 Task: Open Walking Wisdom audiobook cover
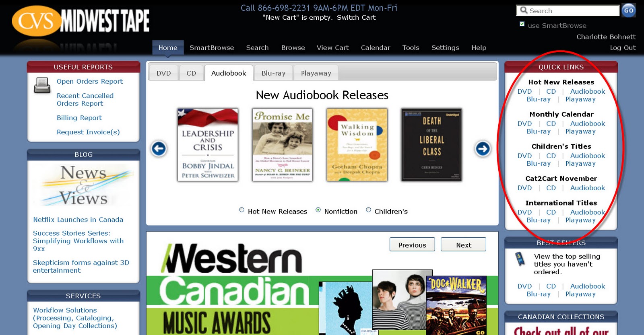(x=357, y=145)
